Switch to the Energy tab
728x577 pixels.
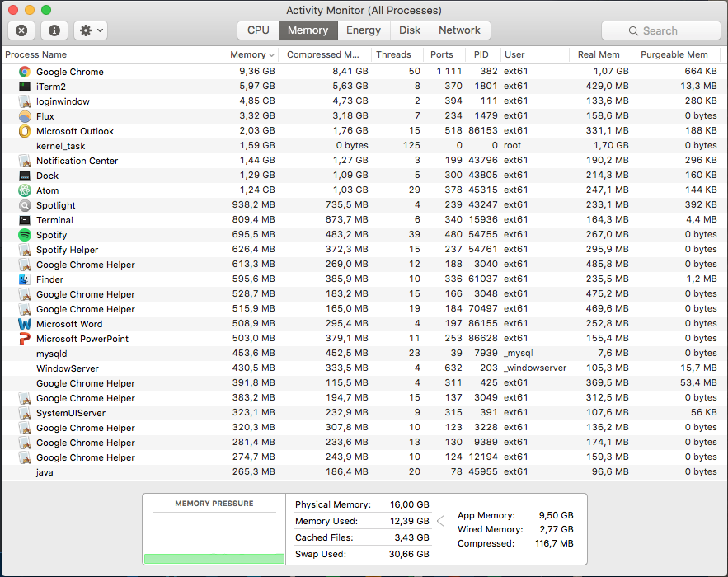(x=364, y=30)
